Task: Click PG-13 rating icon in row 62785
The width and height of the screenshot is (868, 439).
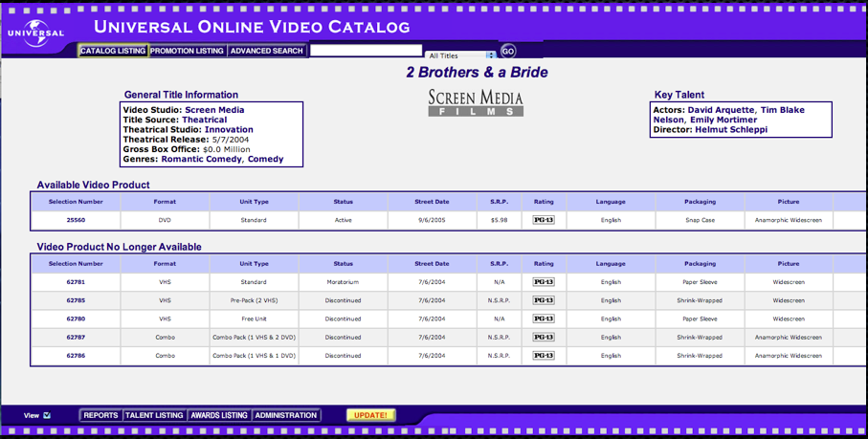Action: 544,300
